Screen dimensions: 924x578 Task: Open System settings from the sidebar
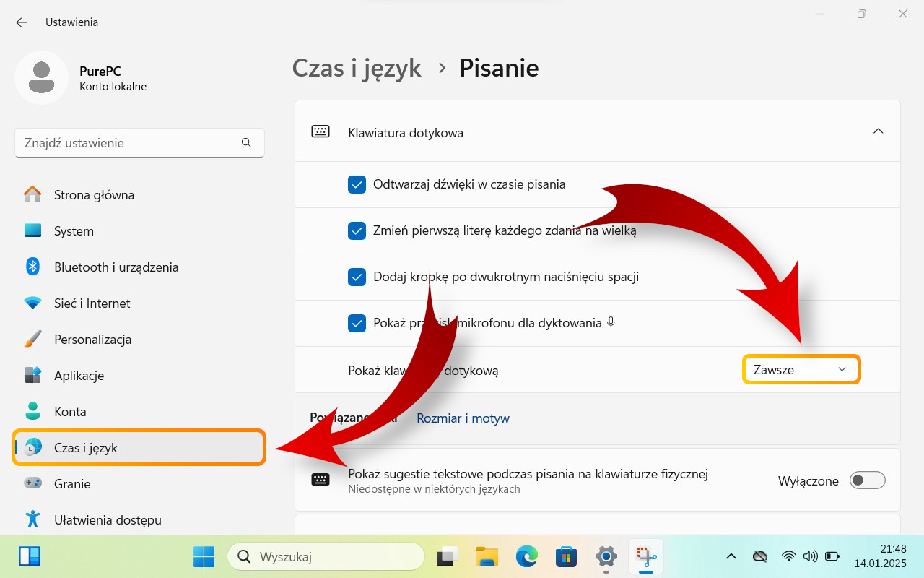pyautogui.click(x=73, y=230)
